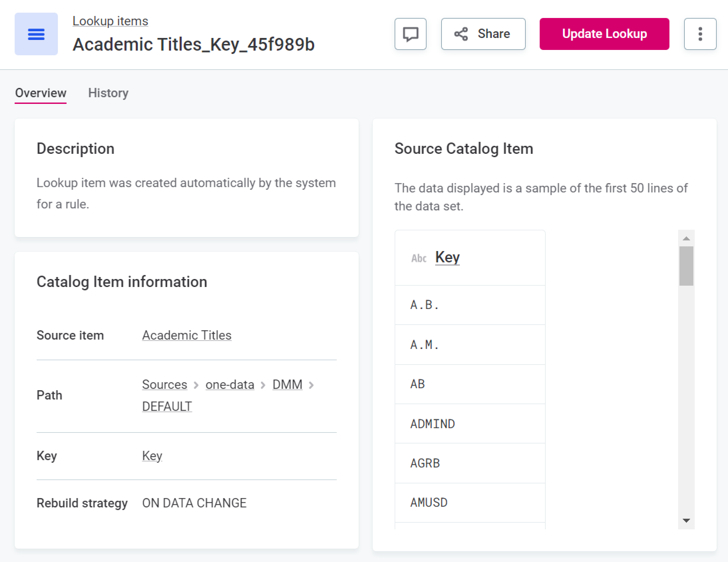Open the comments panel
This screenshot has height=562, width=728.
pos(410,34)
